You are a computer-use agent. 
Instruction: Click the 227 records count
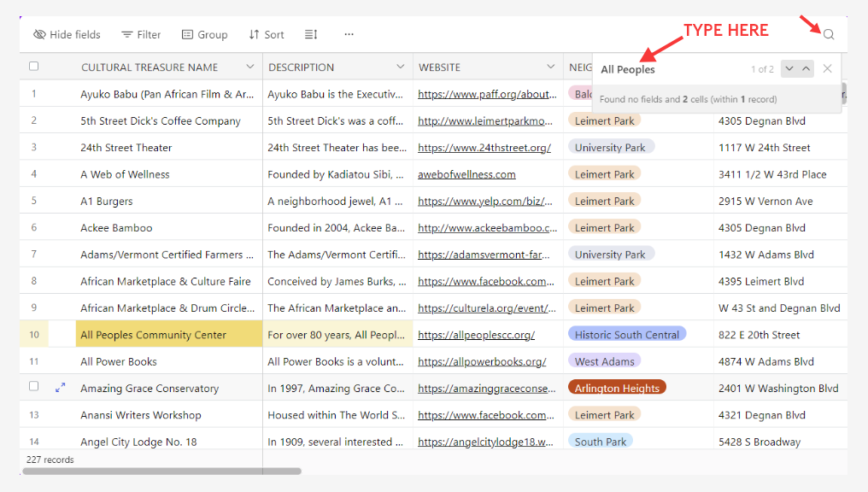50,460
